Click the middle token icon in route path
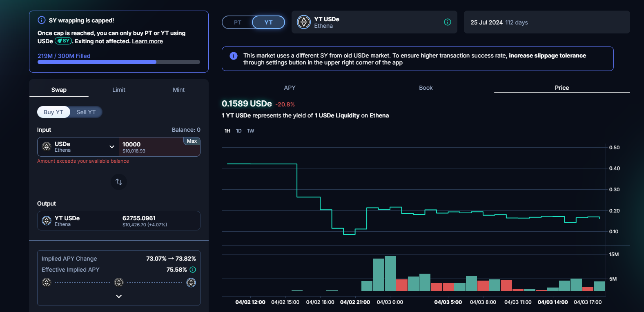 point(119,282)
